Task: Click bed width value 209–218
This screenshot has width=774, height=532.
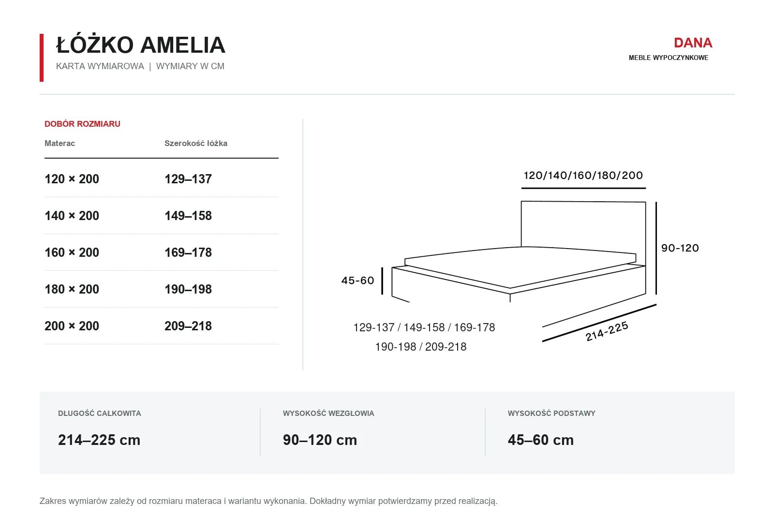Action: (x=188, y=326)
